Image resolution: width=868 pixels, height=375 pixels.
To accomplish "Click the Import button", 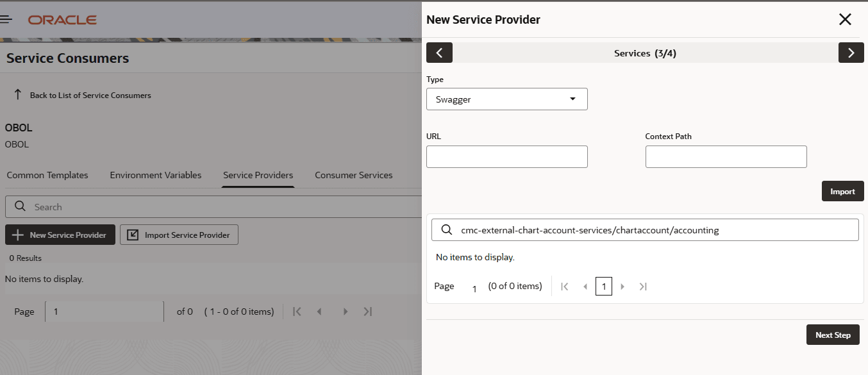I will pyautogui.click(x=842, y=191).
